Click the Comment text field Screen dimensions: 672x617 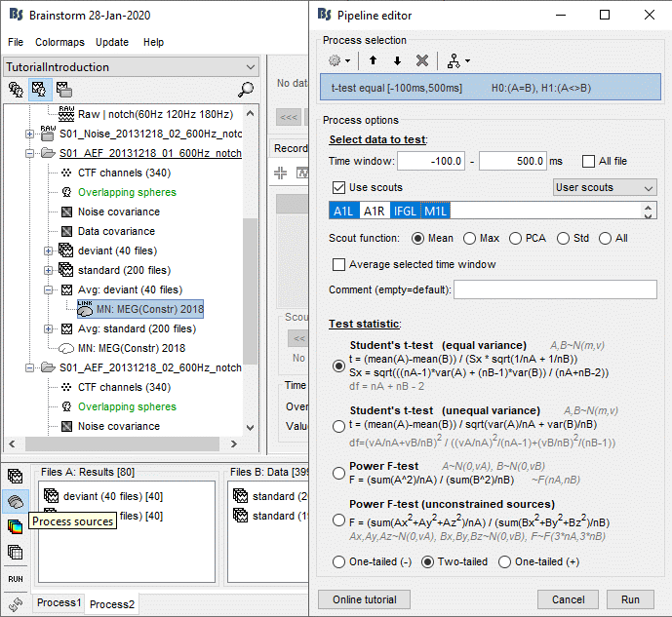555,289
